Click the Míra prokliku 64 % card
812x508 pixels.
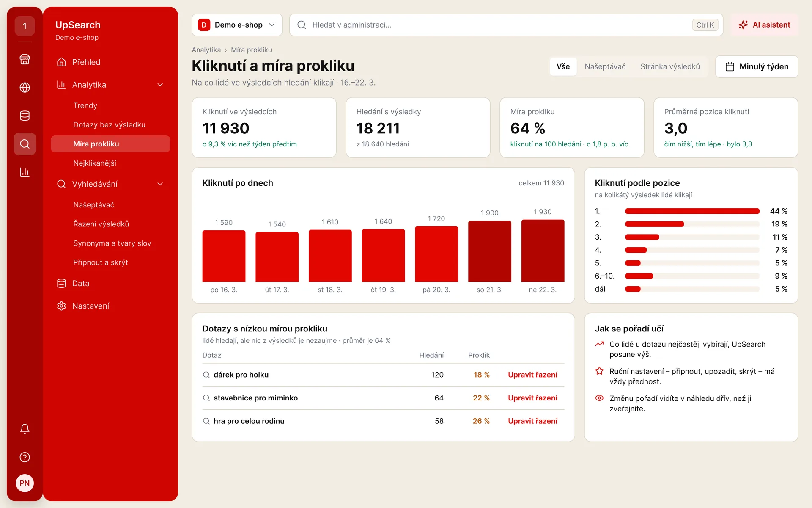click(x=572, y=128)
